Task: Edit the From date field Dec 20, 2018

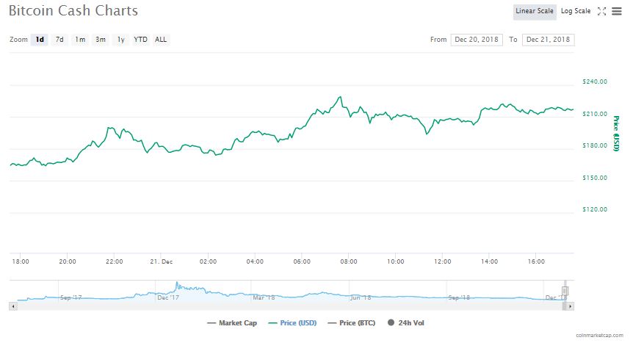Action: pyautogui.click(x=477, y=40)
